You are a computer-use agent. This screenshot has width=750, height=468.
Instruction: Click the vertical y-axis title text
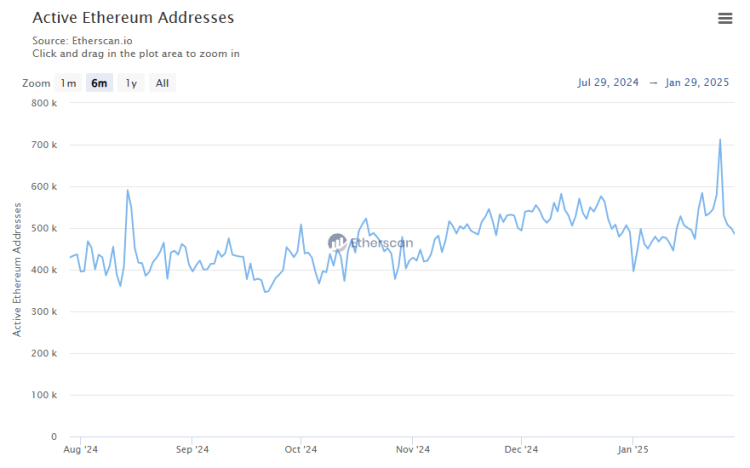click(x=17, y=268)
